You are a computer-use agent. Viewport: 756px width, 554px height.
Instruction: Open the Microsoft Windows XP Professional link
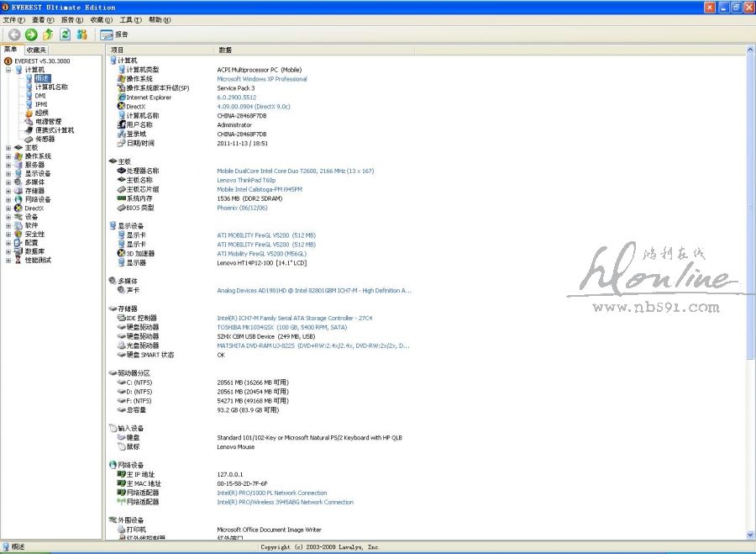pyautogui.click(x=261, y=79)
